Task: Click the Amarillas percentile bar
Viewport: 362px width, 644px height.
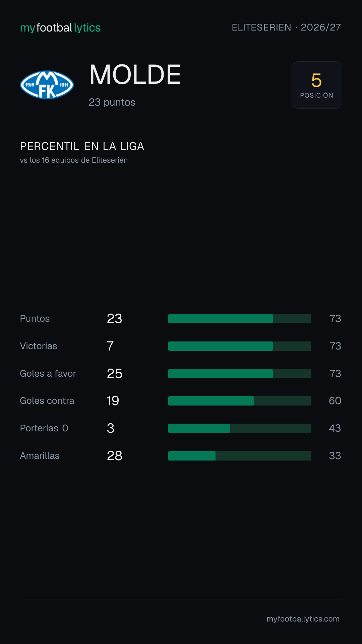Action: (x=240, y=456)
